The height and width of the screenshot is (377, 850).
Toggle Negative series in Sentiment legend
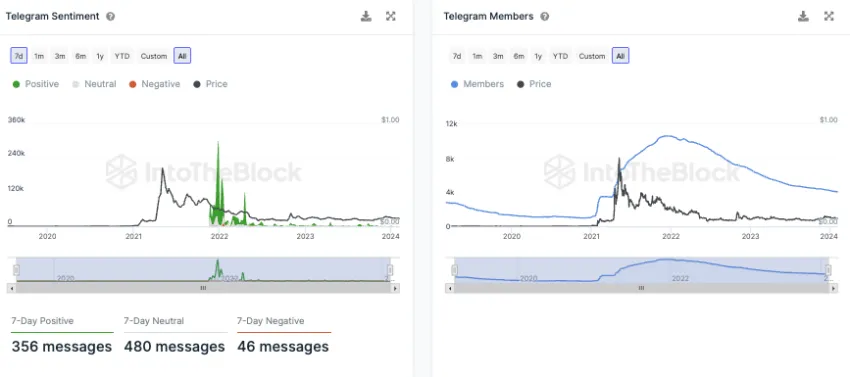point(154,84)
